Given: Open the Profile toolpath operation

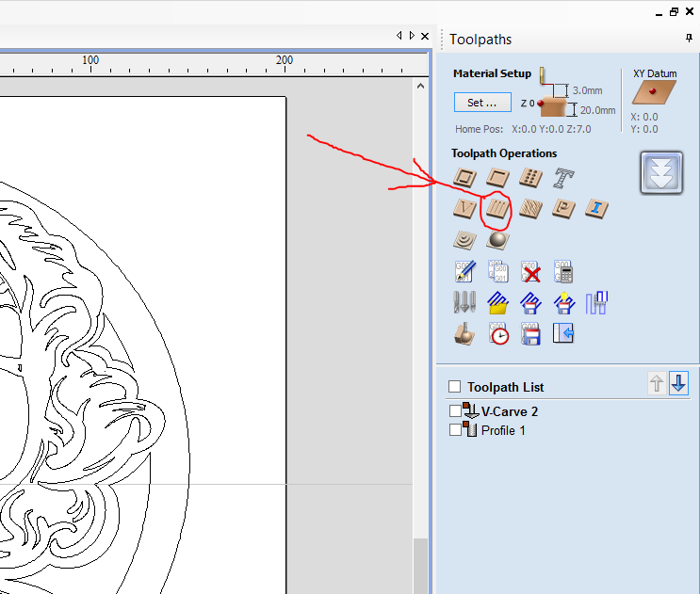Looking at the screenshot, I should (464, 177).
